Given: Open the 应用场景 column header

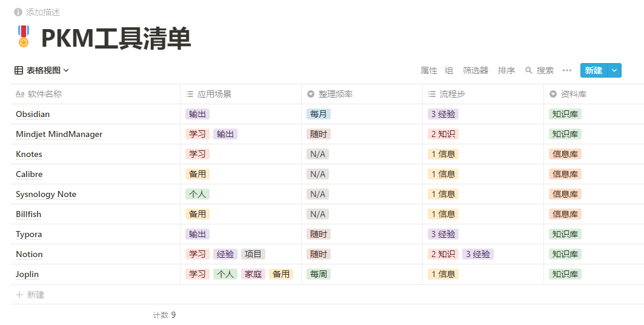Looking at the screenshot, I should [x=241, y=94].
